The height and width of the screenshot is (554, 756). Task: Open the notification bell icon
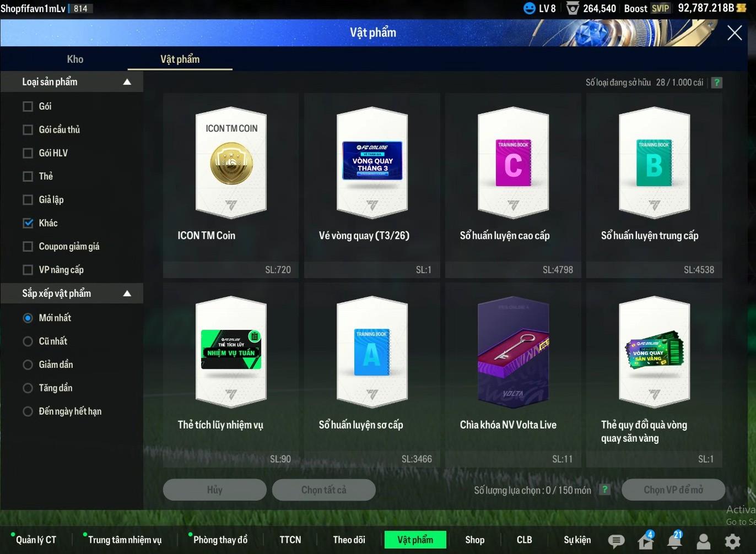[674, 541]
